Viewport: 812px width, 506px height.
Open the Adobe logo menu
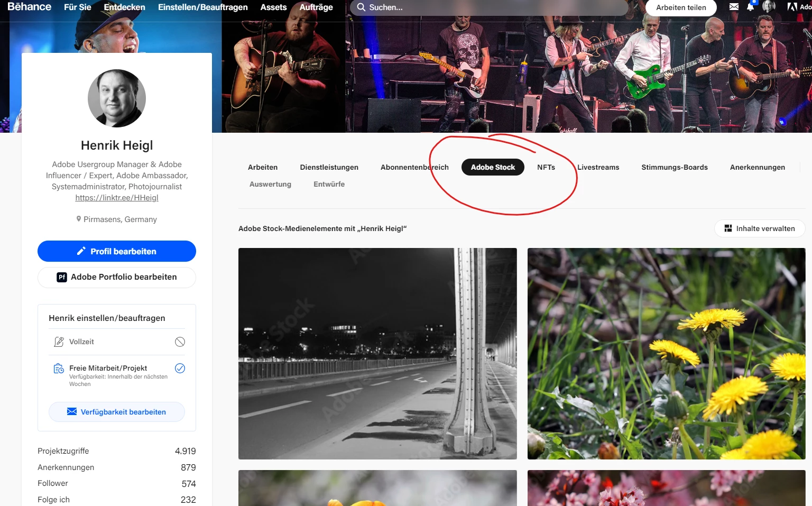coord(799,7)
